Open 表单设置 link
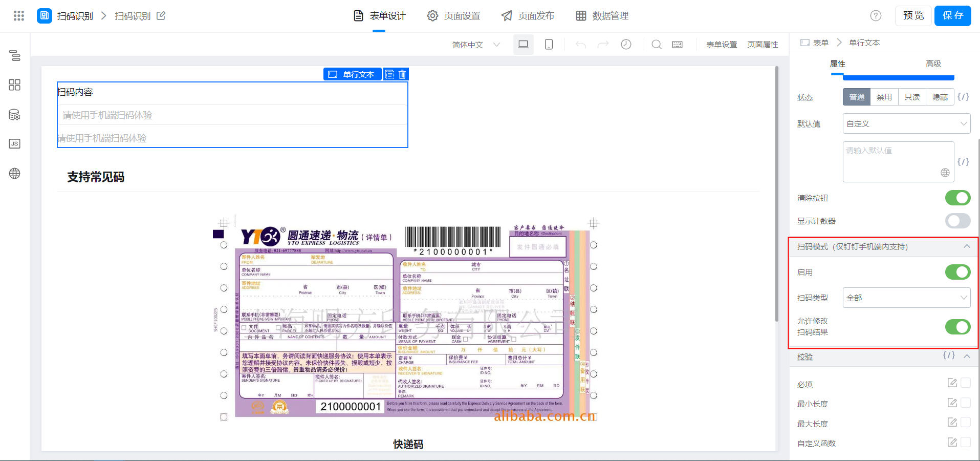 pos(722,45)
